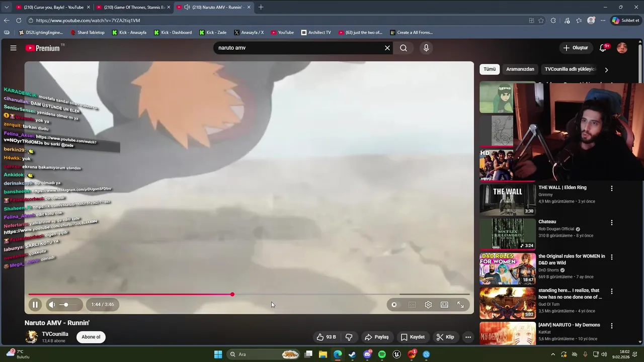644x362 pixels.
Task: Open more actions under the video
Action: tap(468, 337)
